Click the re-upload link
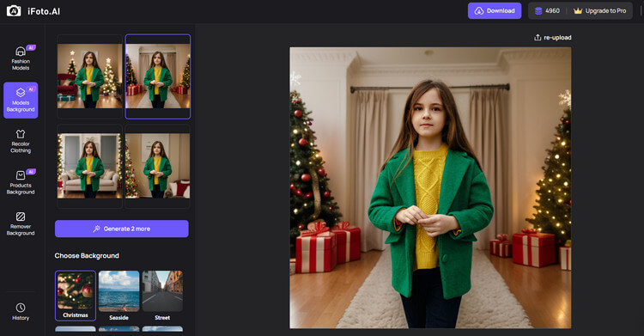The height and width of the screenshot is (336, 644). pyautogui.click(x=552, y=38)
